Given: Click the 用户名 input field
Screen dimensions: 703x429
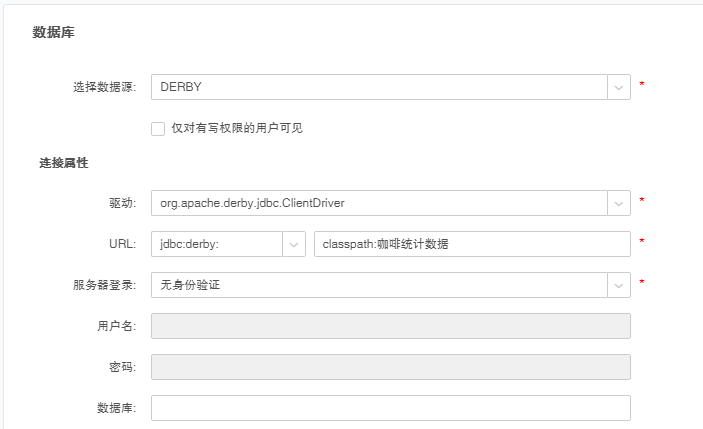Looking at the screenshot, I should 390,326.
